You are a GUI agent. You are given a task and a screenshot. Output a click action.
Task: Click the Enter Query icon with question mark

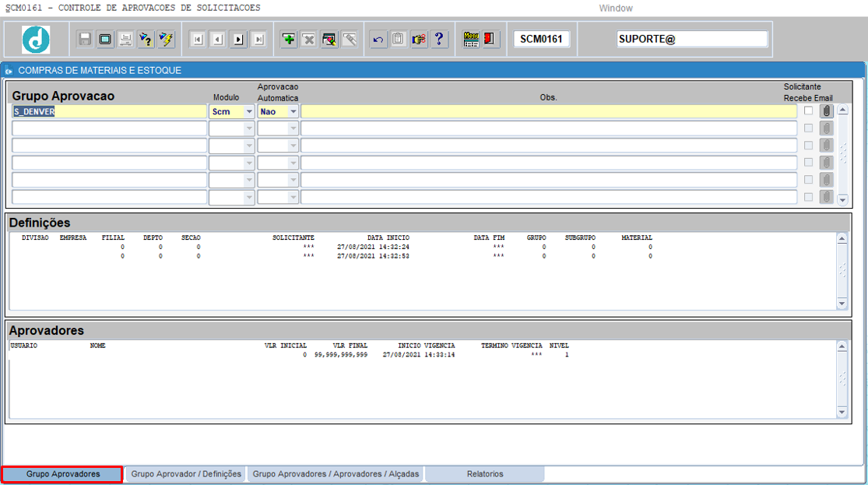point(146,39)
